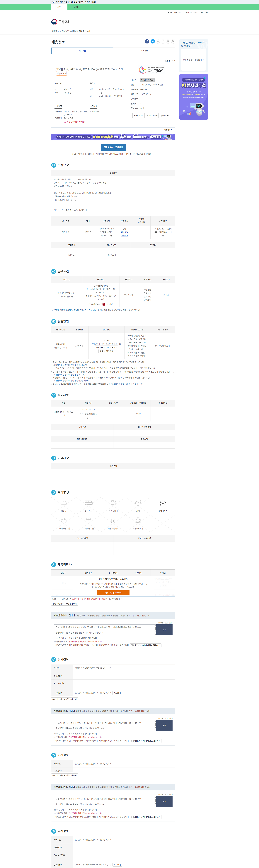Switch to the 기업 tab
This screenshot has width=259, height=868.
pyautogui.click(x=76, y=7)
